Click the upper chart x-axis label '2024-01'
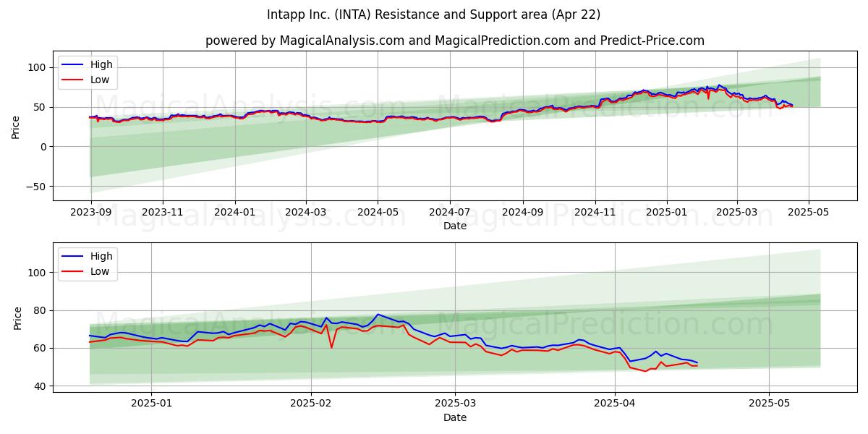This screenshot has height=434, width=868. click(235, 213)
